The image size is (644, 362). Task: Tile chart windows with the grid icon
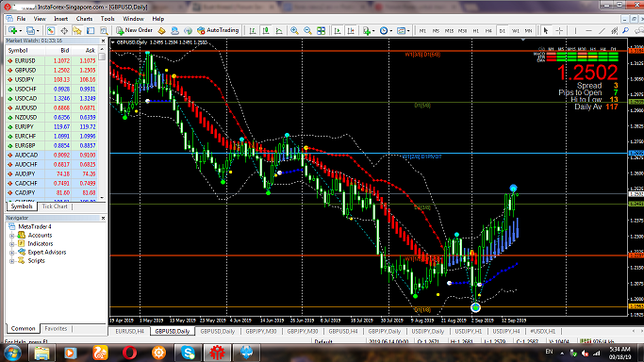322,31
